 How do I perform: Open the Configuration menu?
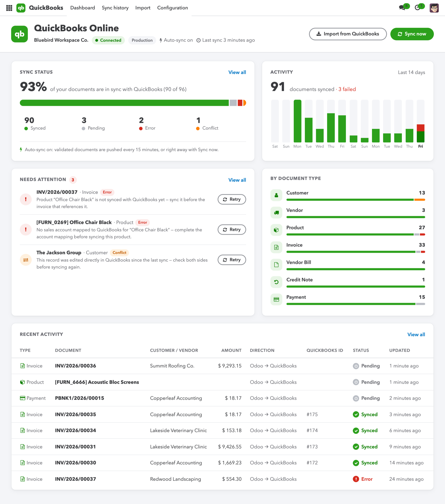[172, 8]
